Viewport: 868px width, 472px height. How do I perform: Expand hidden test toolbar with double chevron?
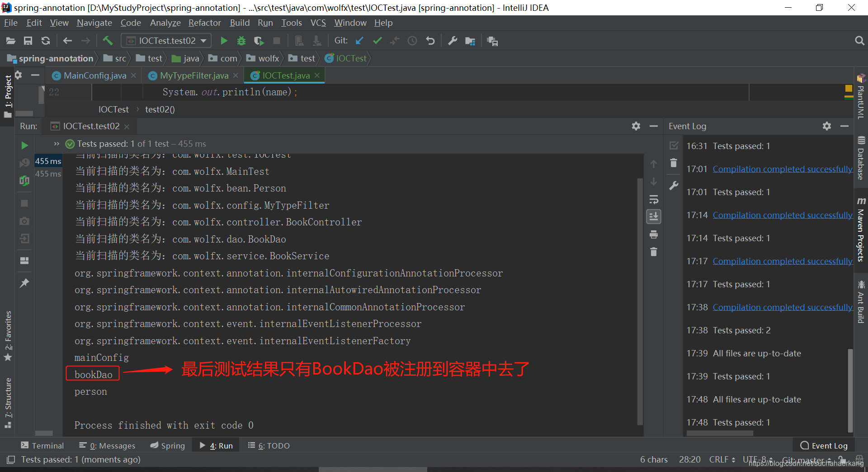(x=57, y=144)
